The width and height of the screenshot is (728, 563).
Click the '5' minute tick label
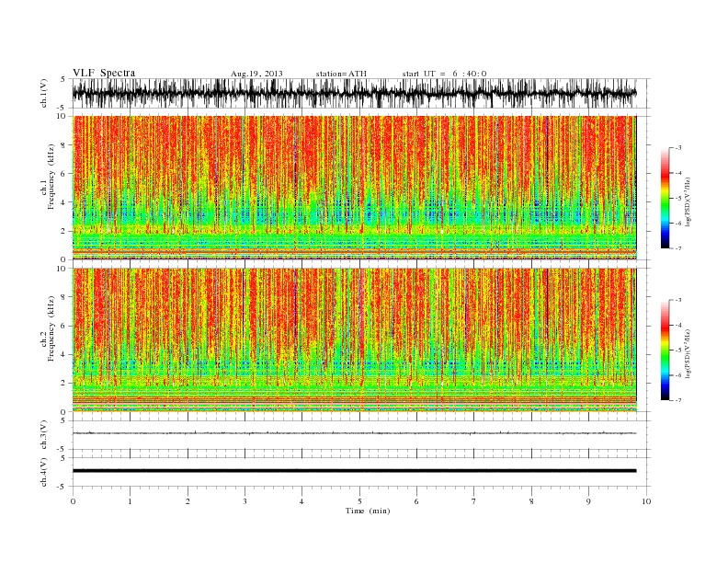pos(359,501)
